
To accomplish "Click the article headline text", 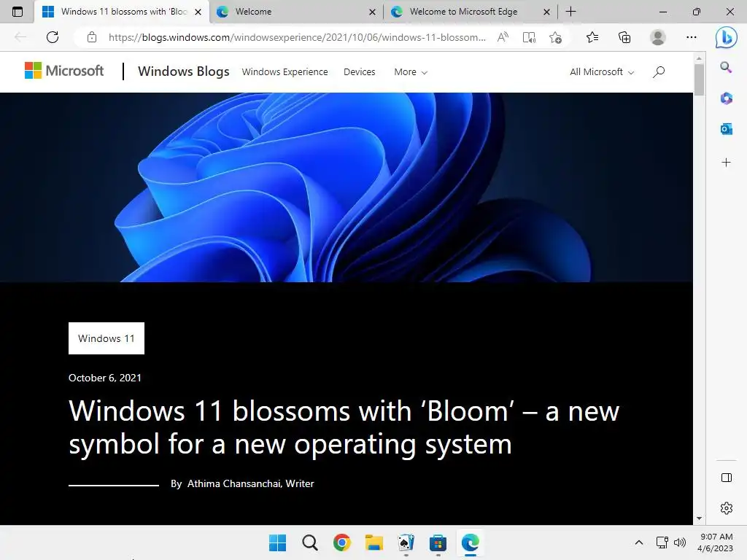I will (344, 427).
